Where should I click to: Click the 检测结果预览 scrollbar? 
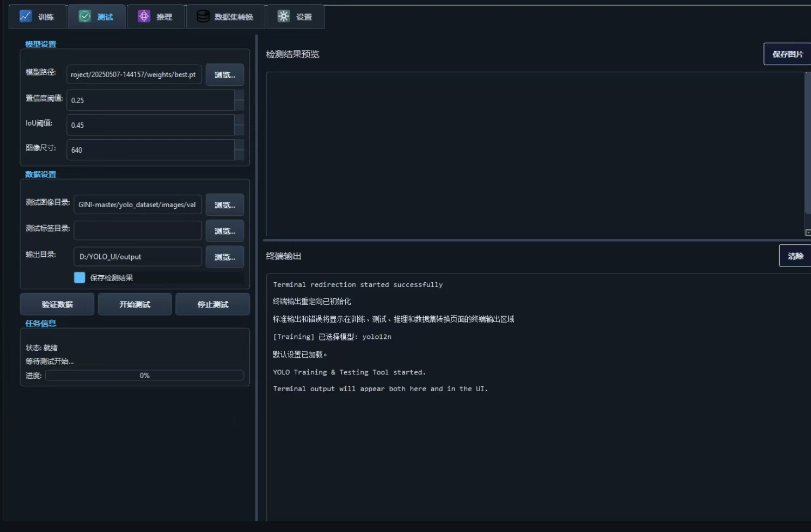point(808,143)
